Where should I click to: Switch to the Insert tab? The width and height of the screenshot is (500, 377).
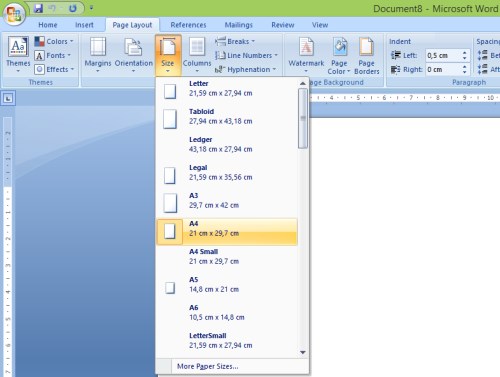point(84,25)
